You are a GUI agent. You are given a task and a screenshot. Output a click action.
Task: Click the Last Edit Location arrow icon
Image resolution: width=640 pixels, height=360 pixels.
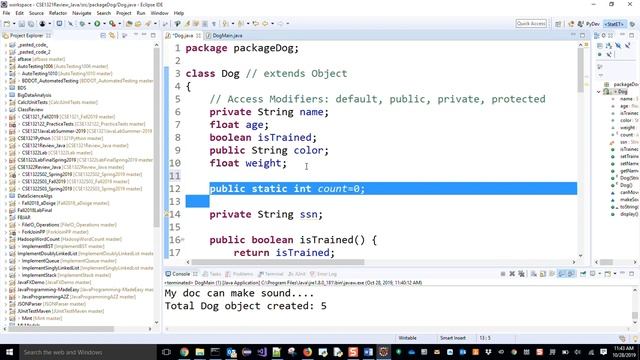click(x=256, y=24)
